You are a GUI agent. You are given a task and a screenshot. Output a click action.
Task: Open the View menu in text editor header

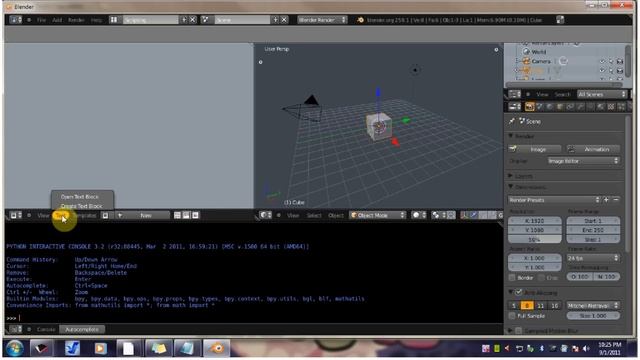click(43, 215)
